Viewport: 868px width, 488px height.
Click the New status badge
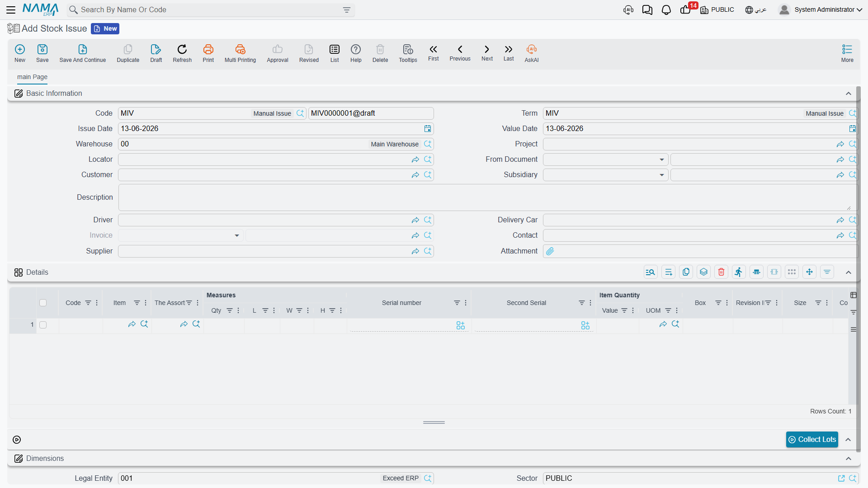pos(105,29)
